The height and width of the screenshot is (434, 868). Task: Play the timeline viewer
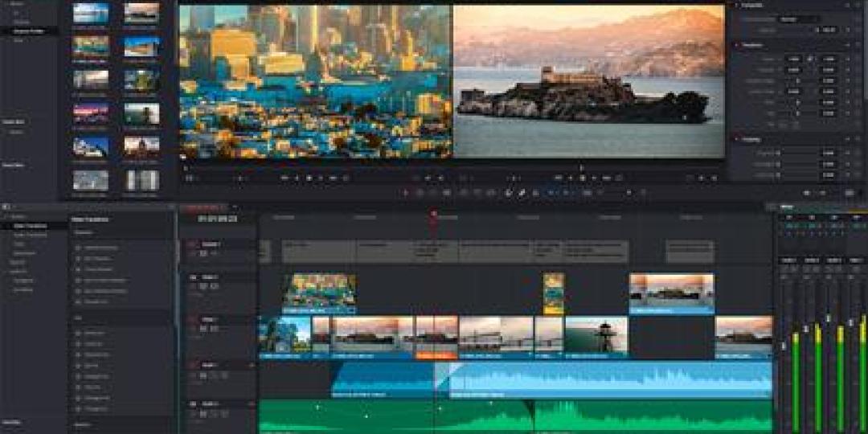(x=593, y=178)
